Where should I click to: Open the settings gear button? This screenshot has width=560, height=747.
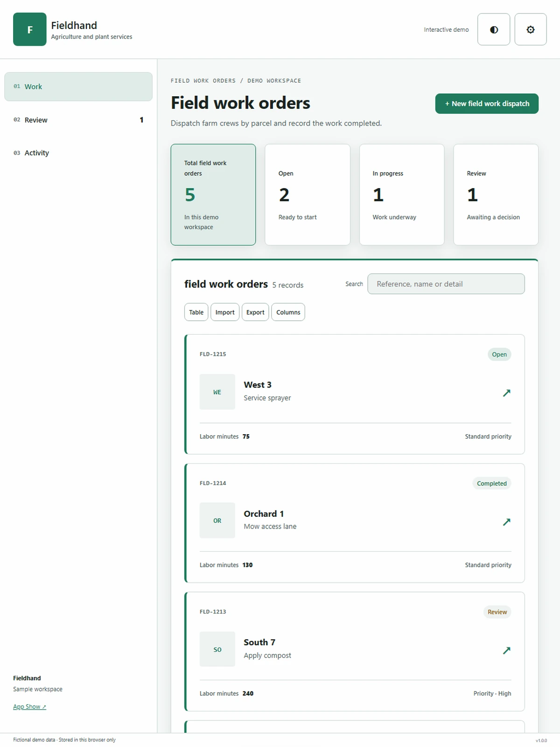coord(531,29)
